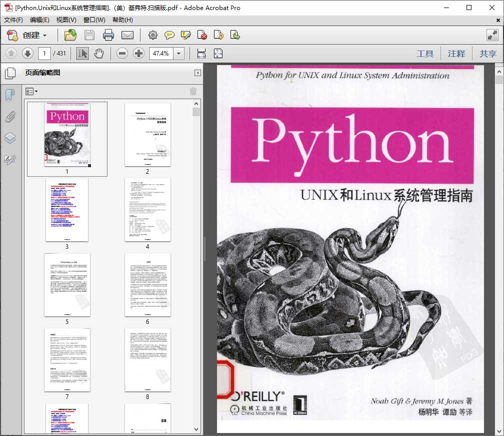Viewport: 504px width, 436px height.
Task: Open the layers panel
Action: click(x=10, y=138)
